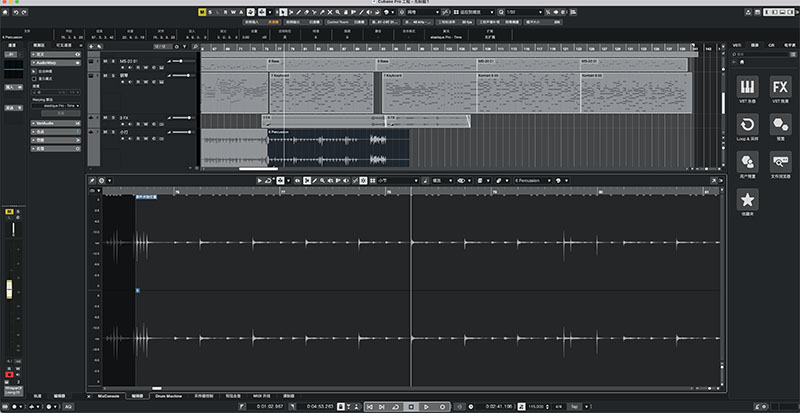Switch to the VSTi right zone tab

click(x=737, y=45)
